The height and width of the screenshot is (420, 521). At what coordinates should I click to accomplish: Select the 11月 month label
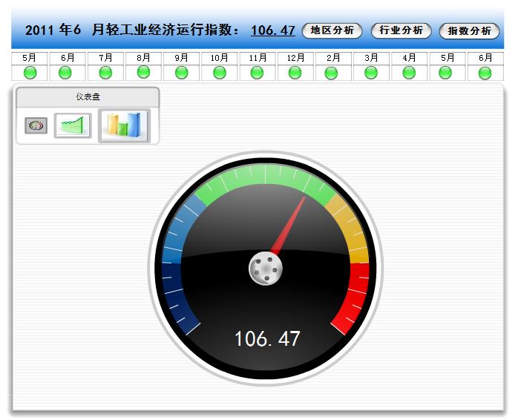(258, 58)
